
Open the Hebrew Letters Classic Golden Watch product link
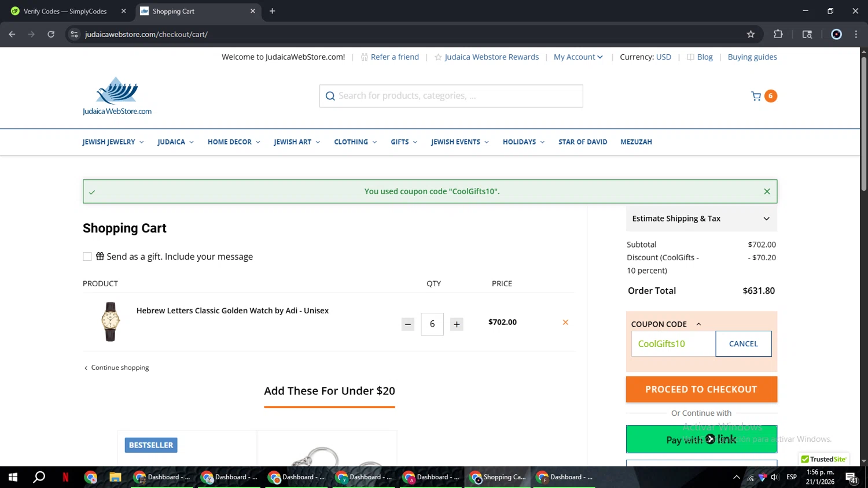pos(233,310)
